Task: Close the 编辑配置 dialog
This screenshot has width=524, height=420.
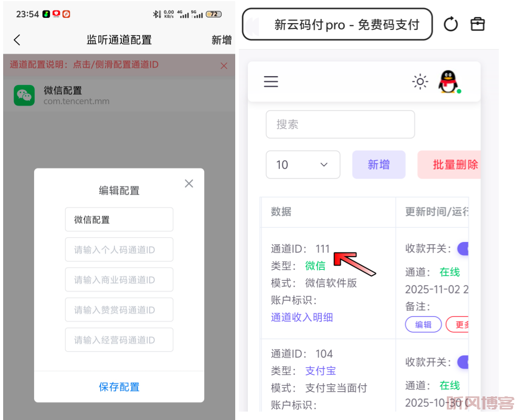Action: click(x=189, y=183)
